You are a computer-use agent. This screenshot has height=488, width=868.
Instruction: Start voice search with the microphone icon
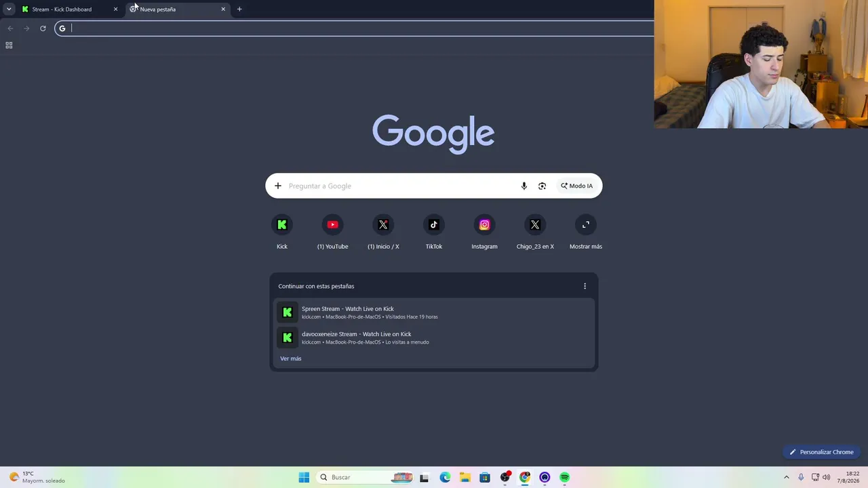pos(524,186)
